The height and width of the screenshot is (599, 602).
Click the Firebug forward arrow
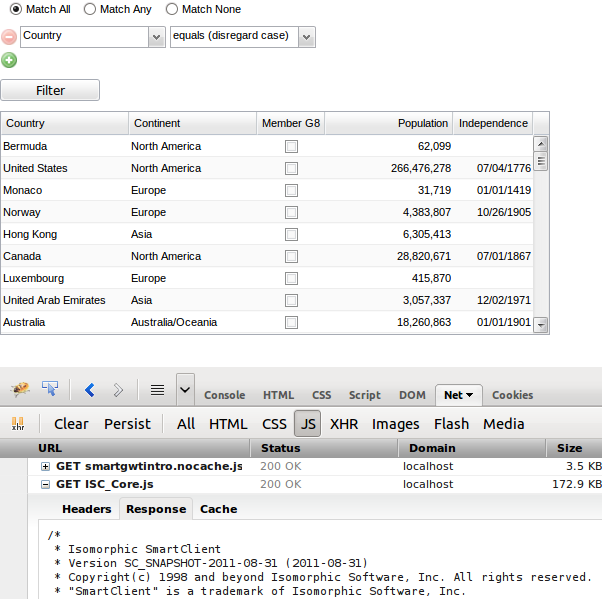(118, 390)
